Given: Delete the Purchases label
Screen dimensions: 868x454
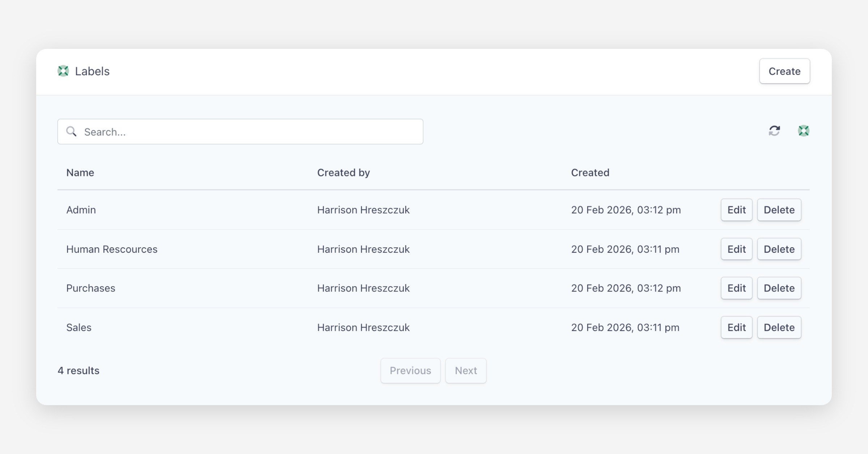Looking at the screenshot, I should pyautogui.click(x=779, y=288).
